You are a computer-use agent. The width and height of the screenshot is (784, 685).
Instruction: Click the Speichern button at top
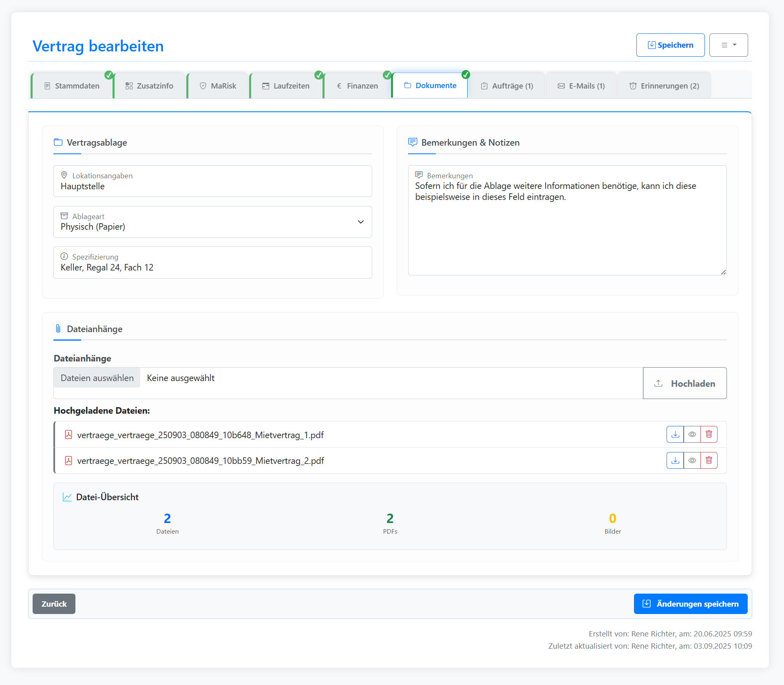click(x=670, y=45)
